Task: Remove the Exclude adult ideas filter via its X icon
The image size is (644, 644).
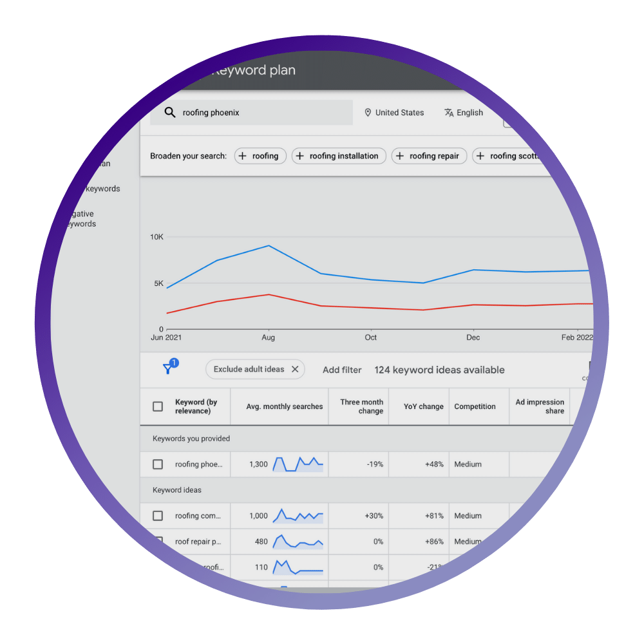Action: point(295,369)
